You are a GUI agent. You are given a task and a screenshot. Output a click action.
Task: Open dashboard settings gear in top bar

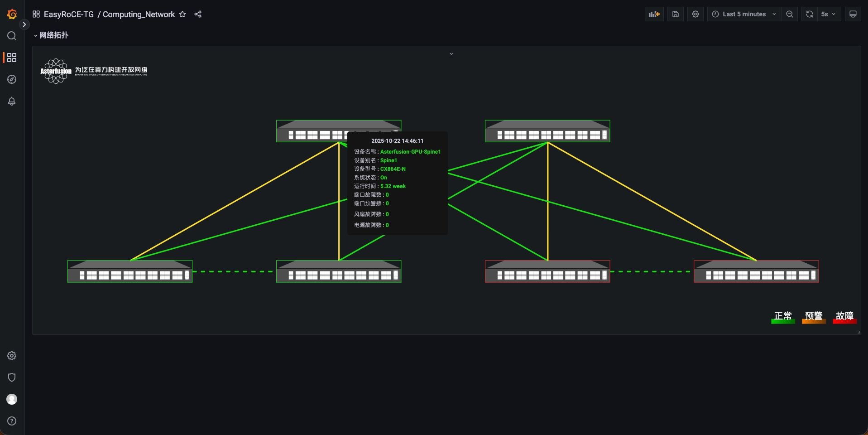(x=695, y=14)
